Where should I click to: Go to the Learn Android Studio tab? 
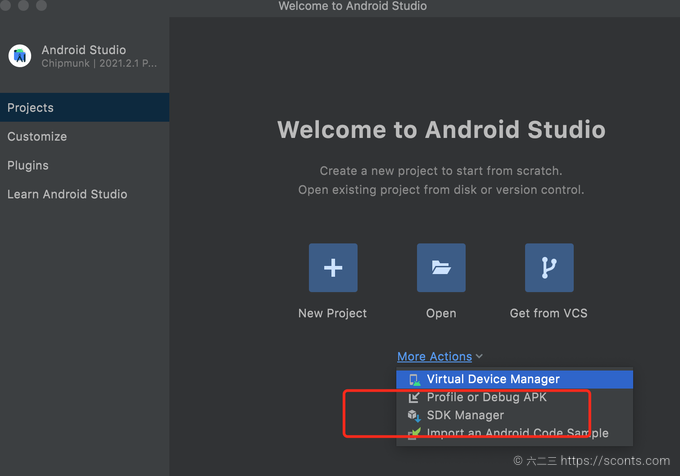coord(85,194)
